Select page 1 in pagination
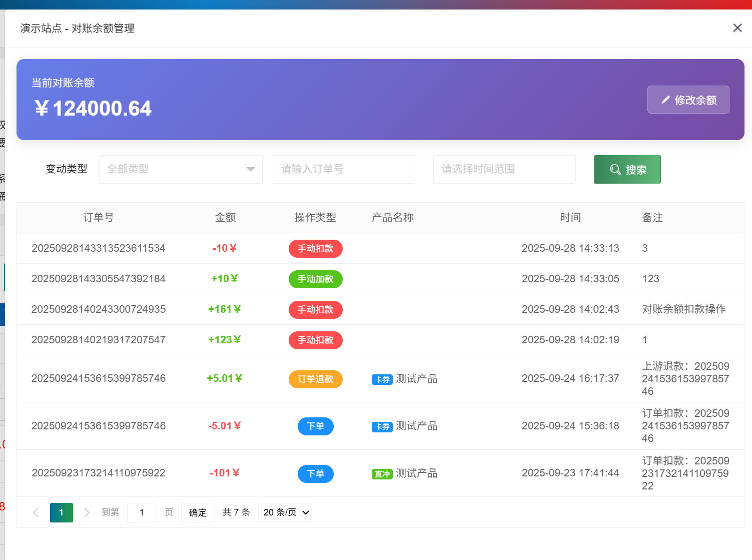The image size is (752, 560). (62, 512)
